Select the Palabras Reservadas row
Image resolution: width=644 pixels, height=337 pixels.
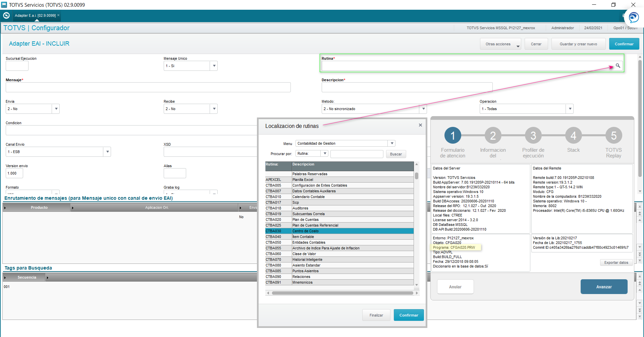[x=339, y=174]
